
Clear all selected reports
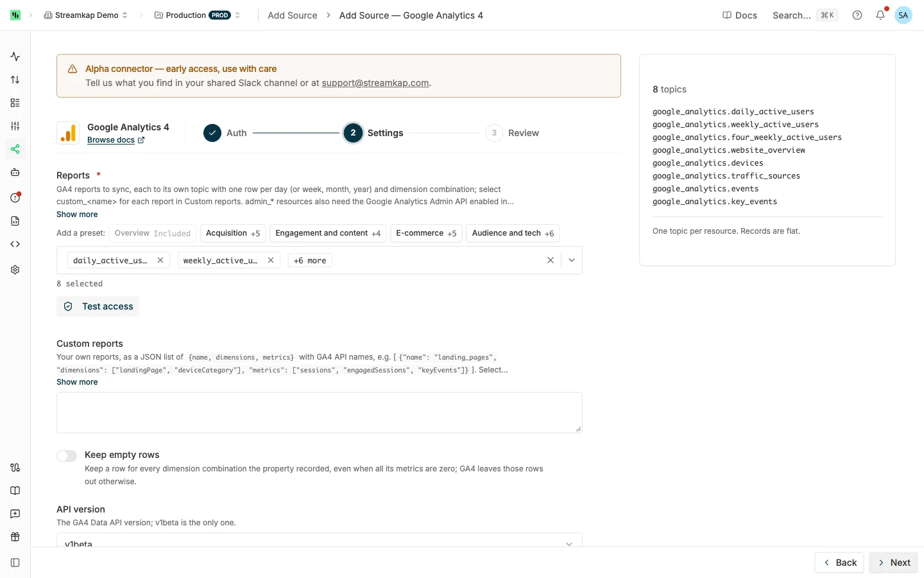[x=551, y=260]
